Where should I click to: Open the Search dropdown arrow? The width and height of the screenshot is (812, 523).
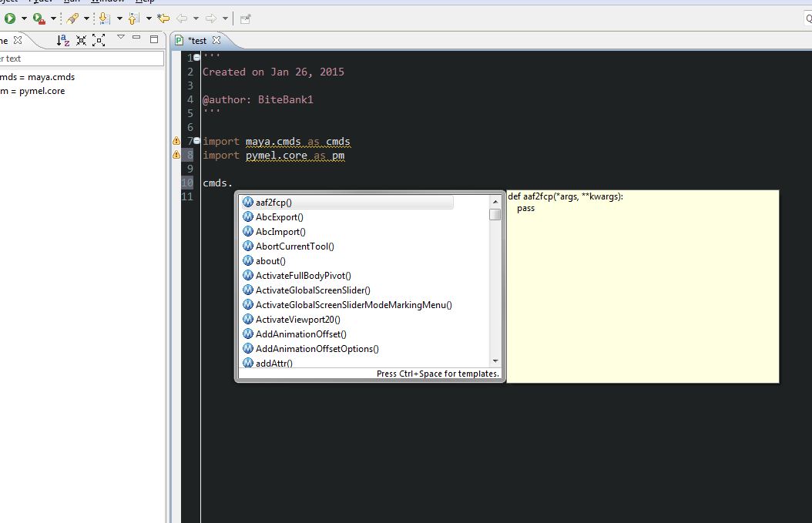pos(86,18)
